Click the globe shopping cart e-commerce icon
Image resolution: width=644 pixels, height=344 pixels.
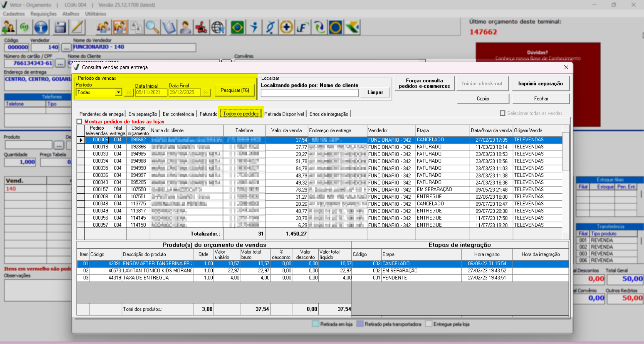click(x=218, y=27)
